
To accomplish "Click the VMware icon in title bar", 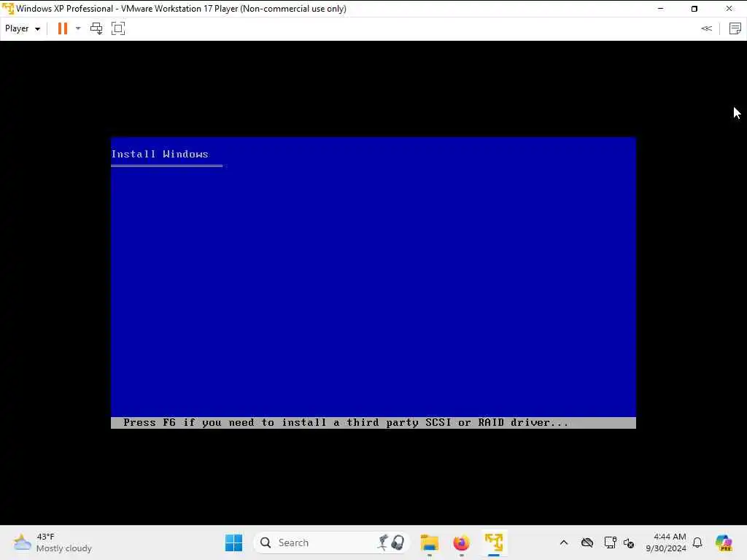I will [x=7, y=9].
